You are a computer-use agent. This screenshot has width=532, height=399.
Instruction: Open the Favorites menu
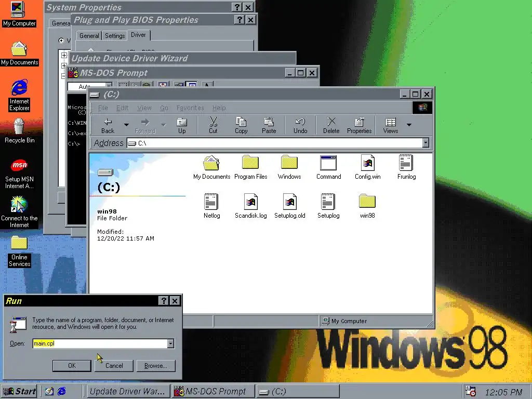tap(190, 108)
